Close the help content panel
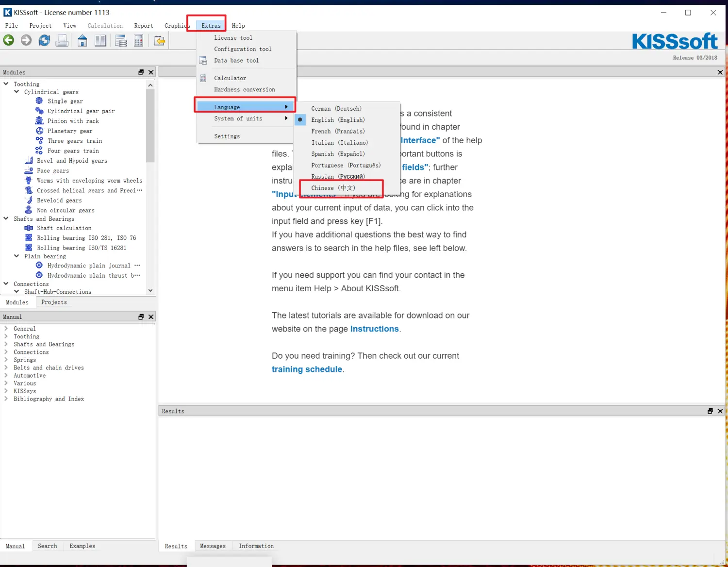Screen dimensions: 728x567 click(x=720, y=72)
